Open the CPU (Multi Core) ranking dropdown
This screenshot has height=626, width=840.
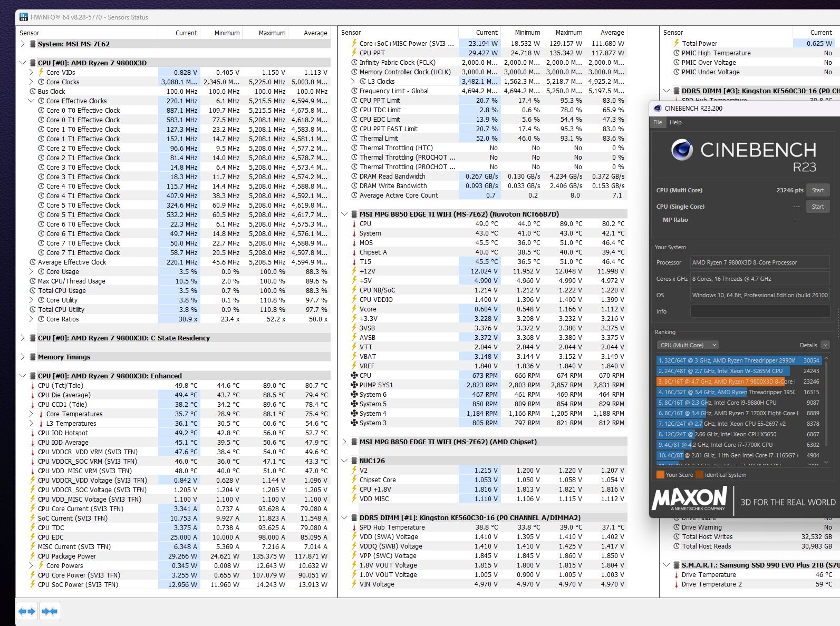pos(688,345)
